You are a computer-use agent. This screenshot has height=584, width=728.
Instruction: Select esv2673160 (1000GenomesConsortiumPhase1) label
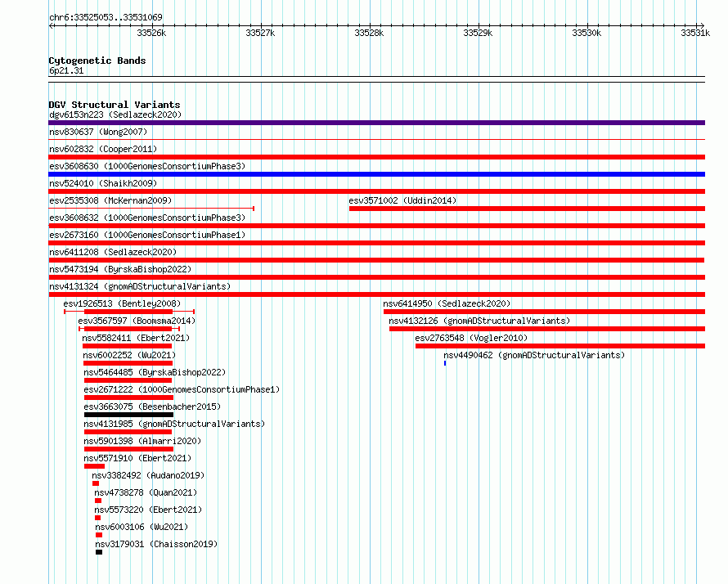coord(147,235)
